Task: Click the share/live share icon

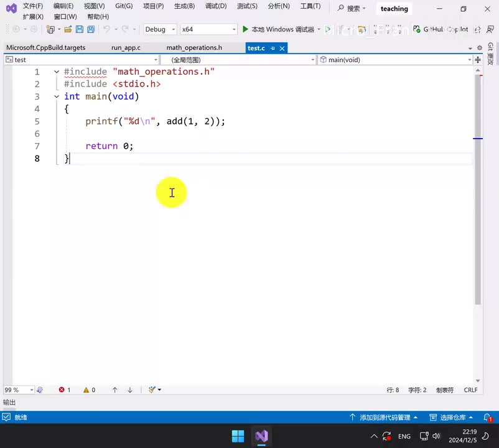Action: [x=477, y=30]
